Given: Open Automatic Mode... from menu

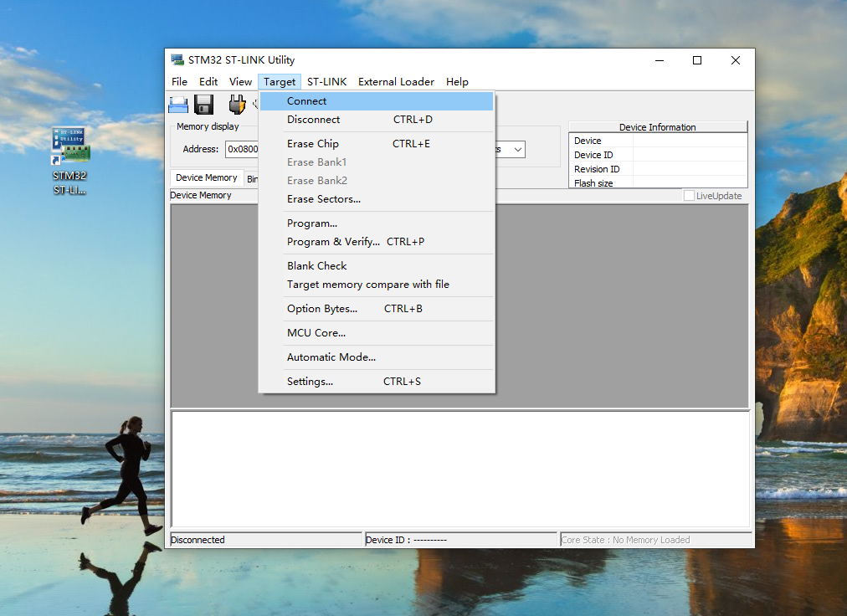Looking at the screenshot, I should click(377, 357).
